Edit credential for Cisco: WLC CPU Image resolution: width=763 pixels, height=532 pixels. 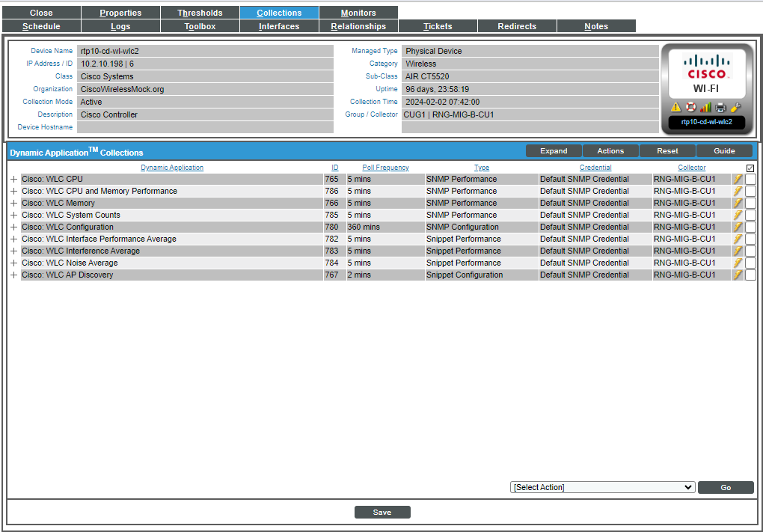[x=738, y=179]
